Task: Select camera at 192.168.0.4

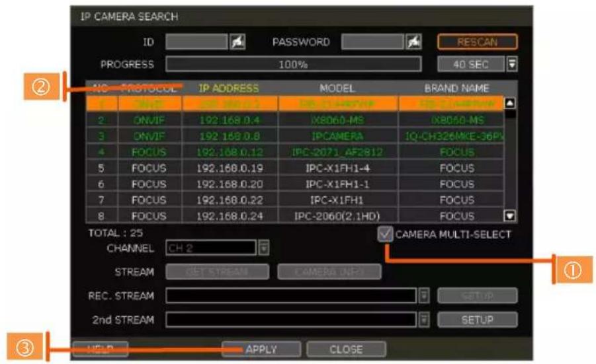Action: (x=295, y=120)
